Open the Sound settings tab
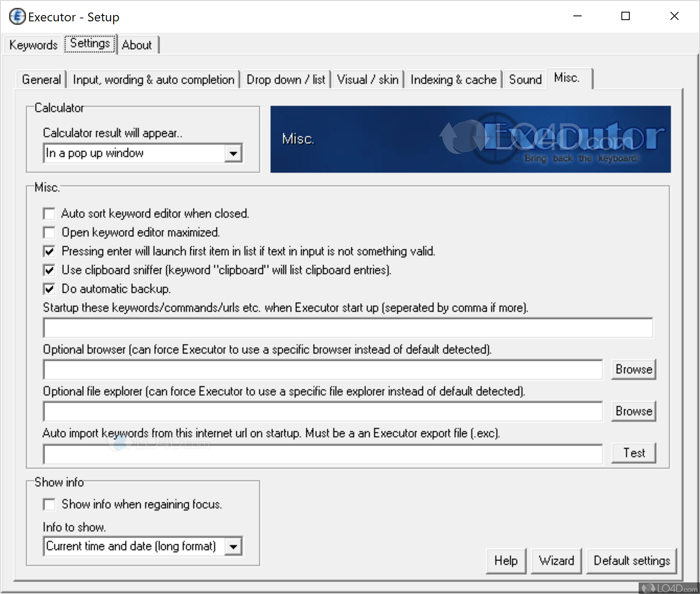The image size is (700, 594). (525, 79)
